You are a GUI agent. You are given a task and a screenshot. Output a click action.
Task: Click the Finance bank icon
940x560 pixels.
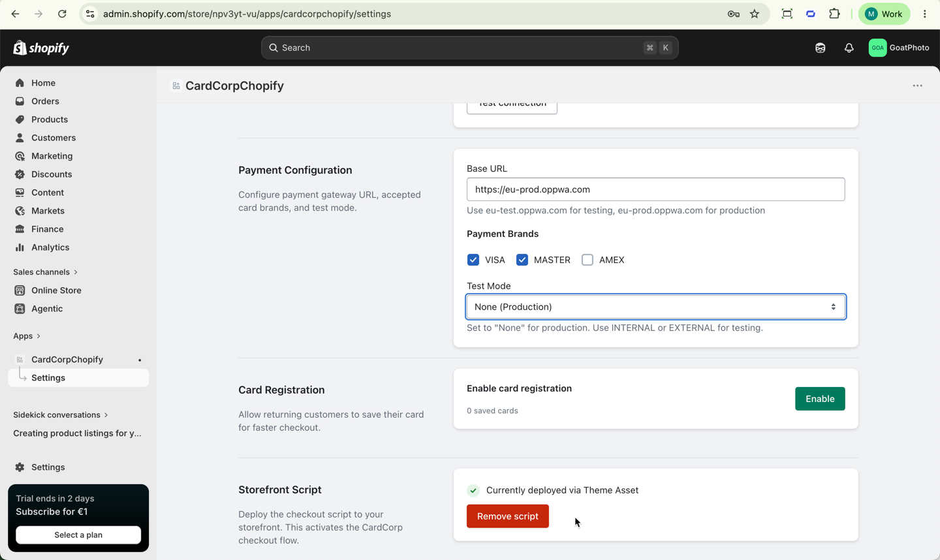click(x=20, y=229)
